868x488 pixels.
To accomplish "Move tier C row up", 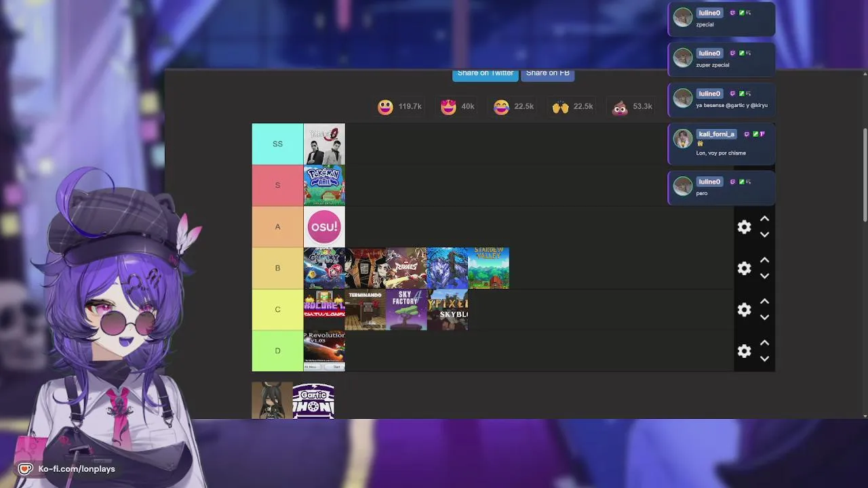I will [x=764, y=302].
